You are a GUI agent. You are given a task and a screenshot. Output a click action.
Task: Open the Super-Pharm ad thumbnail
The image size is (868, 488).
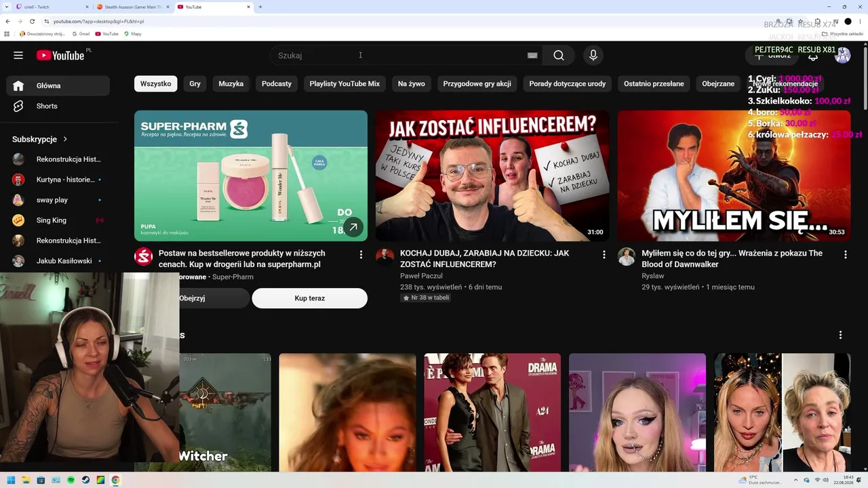point(251,176)
